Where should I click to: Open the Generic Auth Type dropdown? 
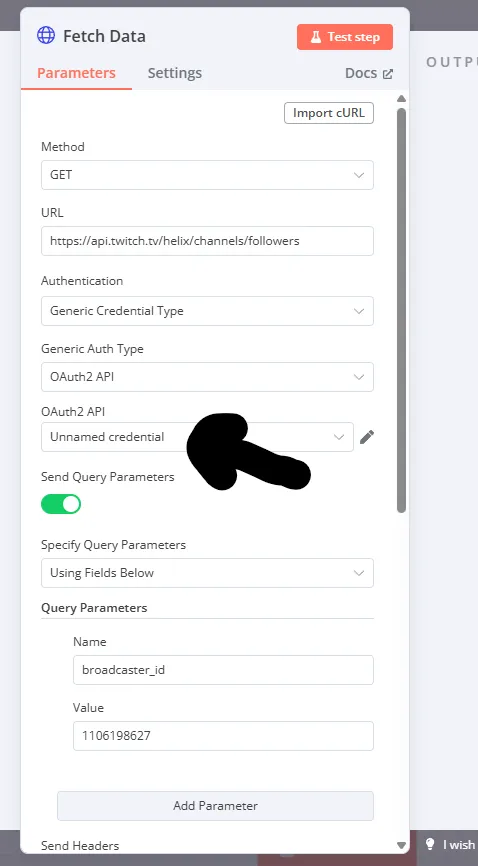click(x=207, y=377)
